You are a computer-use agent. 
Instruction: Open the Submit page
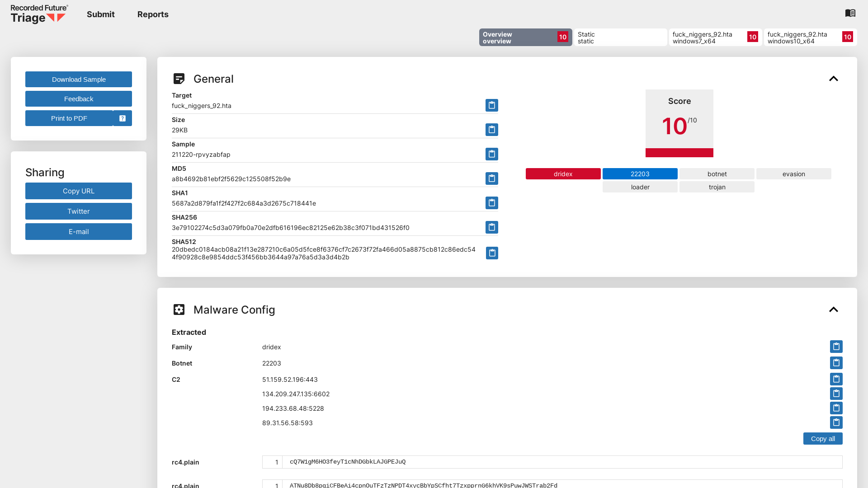coord(101,14)
